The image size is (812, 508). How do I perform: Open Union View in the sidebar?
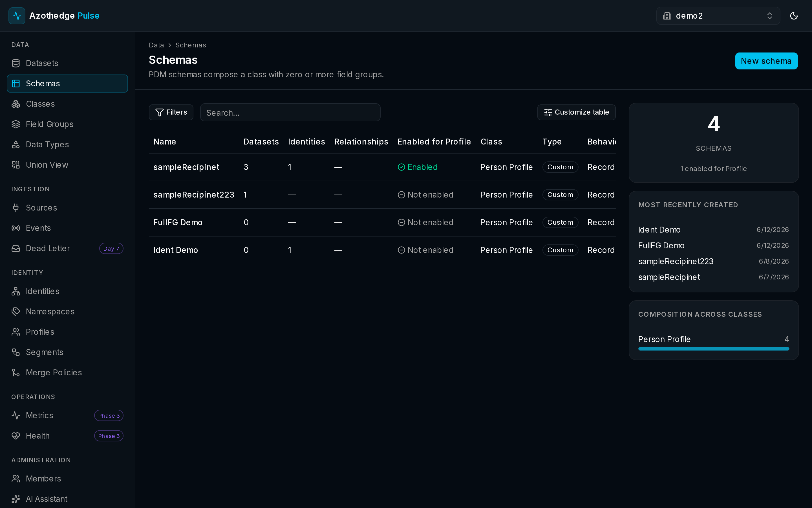[x=67, y=165]
